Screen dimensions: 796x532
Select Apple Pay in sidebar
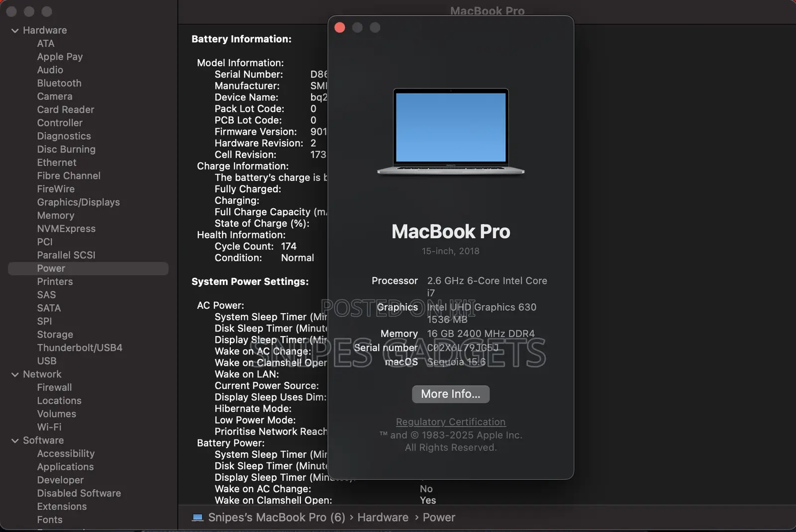pos(60,57)
